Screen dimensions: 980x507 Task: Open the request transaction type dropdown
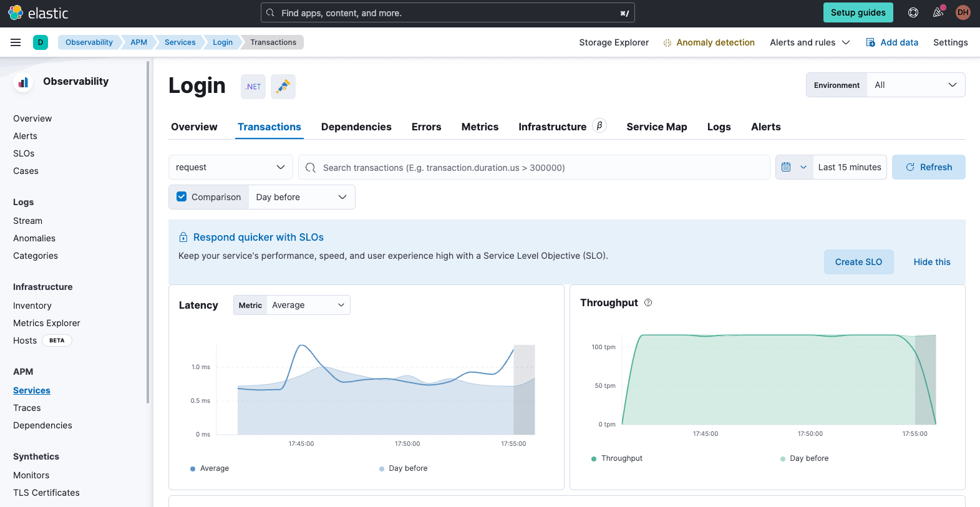pos(230,167)
